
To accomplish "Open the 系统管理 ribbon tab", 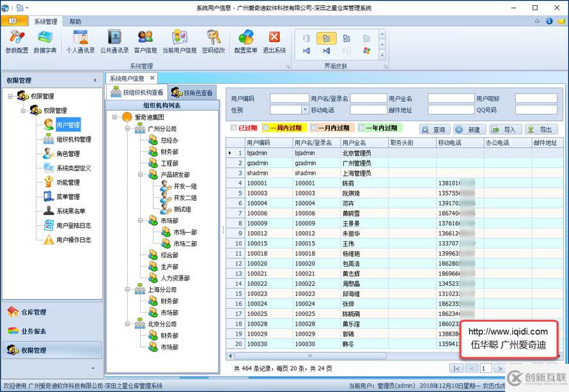I will point(46,21).
